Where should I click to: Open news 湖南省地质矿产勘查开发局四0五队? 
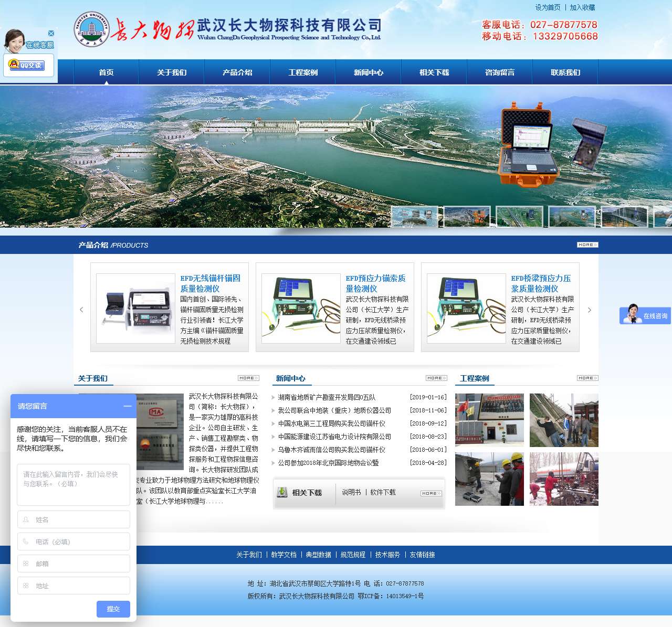[327, 398]
